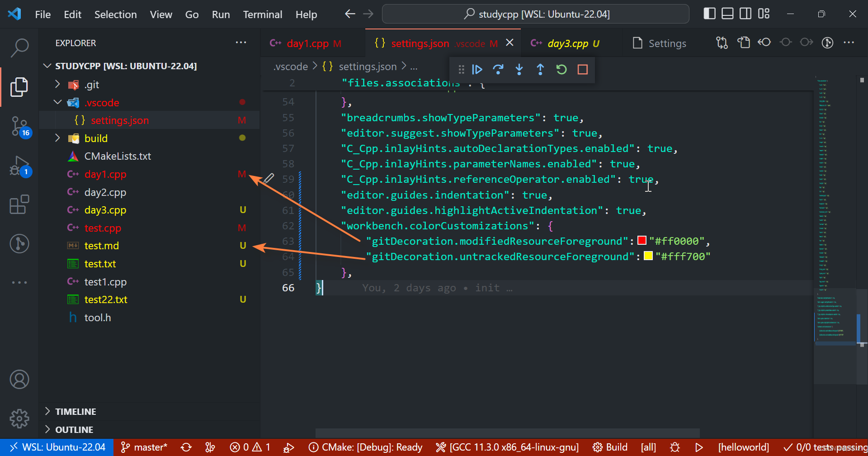Expand the .git folder

(57, 84)
